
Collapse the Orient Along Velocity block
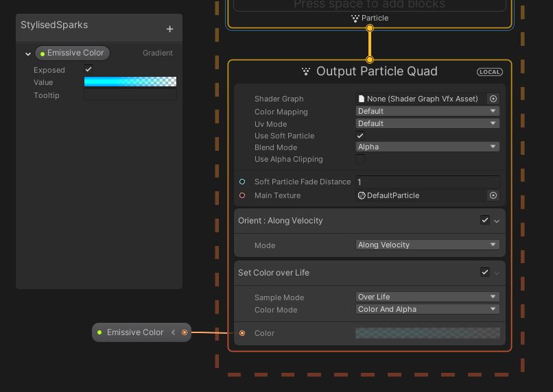pyautogui.click(x=497, y=221)
